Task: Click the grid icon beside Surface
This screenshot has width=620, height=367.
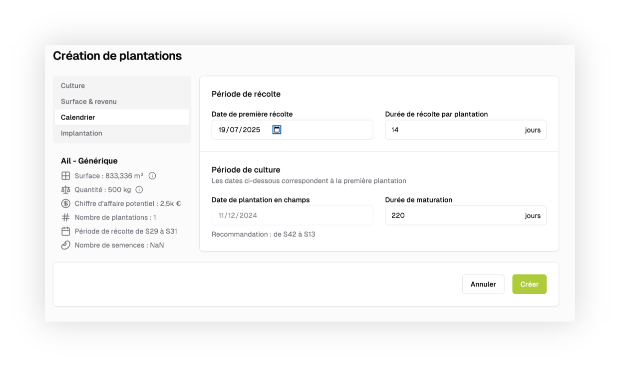Action: click(66, 176)
